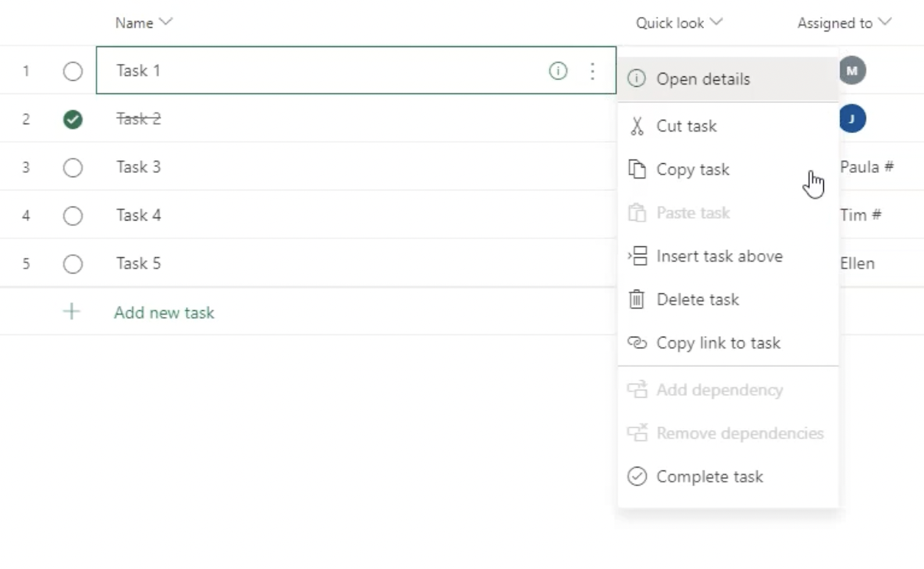Click the Delete task trash icon
This screenshot has width=924, height=569.
(636, 299)
